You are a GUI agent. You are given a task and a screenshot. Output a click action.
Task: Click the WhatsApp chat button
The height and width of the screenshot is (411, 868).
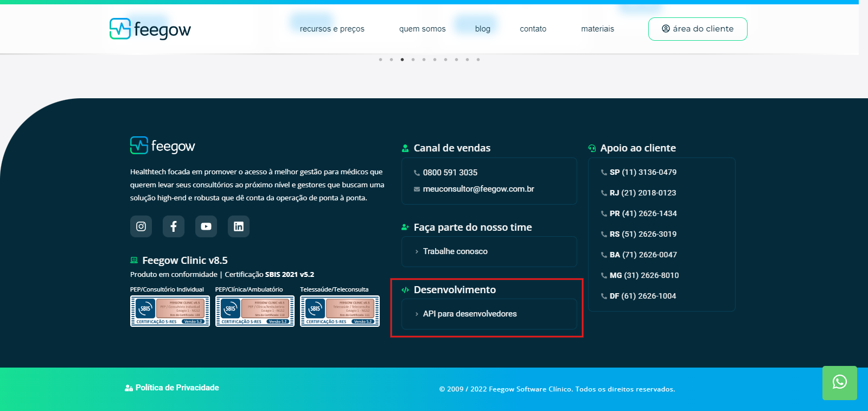(x=840, y=383)
